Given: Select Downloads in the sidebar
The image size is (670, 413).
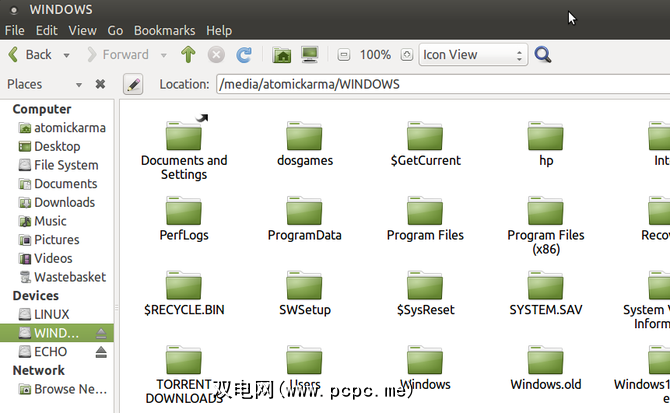Looking at the screenshot, I should pyautogui.click(x=57, y=202).
